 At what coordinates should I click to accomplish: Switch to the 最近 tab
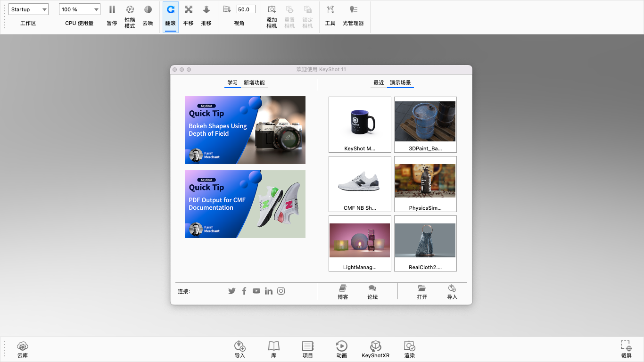click(x=379, y=82)
